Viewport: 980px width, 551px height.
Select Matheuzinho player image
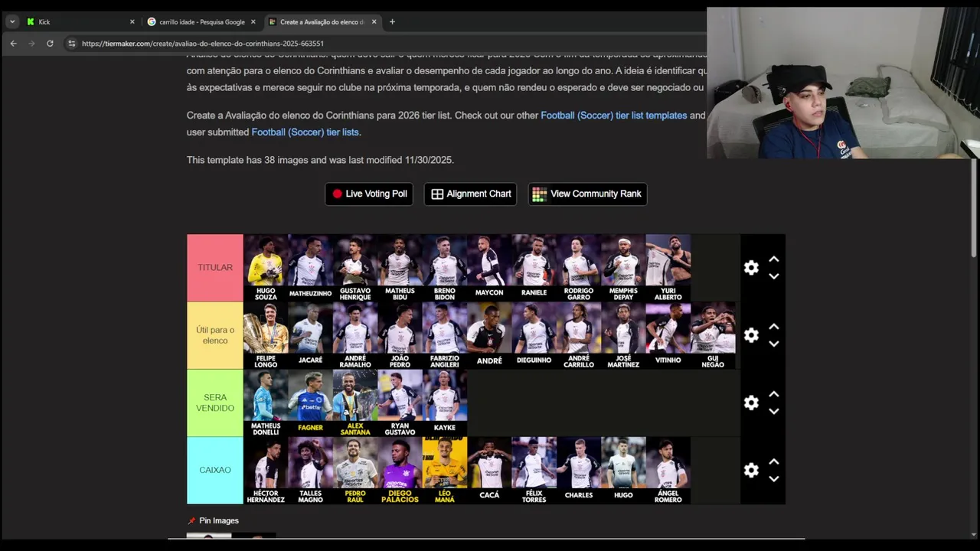point(310,268)
